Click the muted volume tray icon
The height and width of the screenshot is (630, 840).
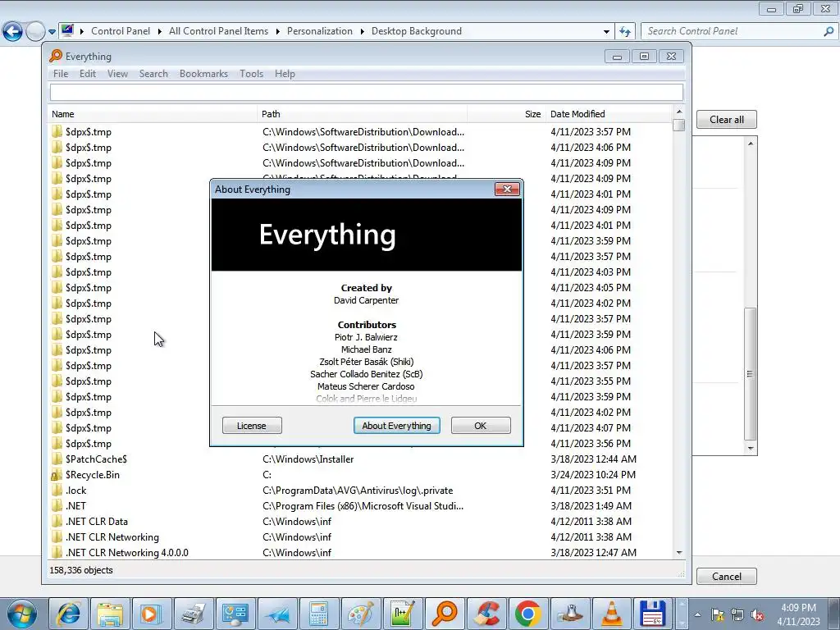click(757, 615)
